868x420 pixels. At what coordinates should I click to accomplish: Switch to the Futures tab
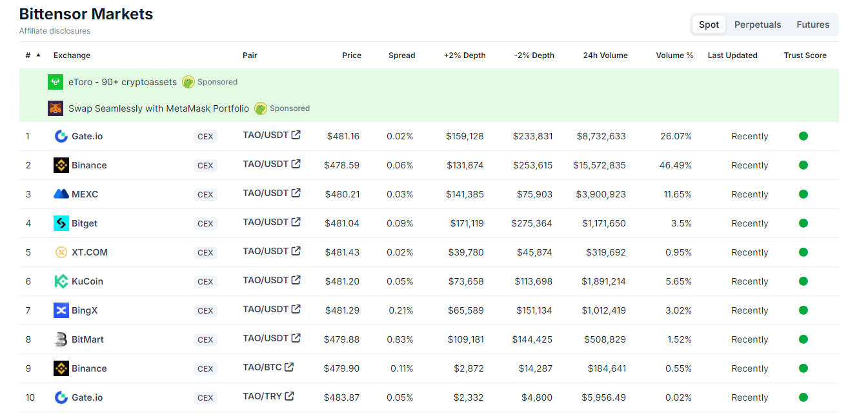(x=812, y=25)
